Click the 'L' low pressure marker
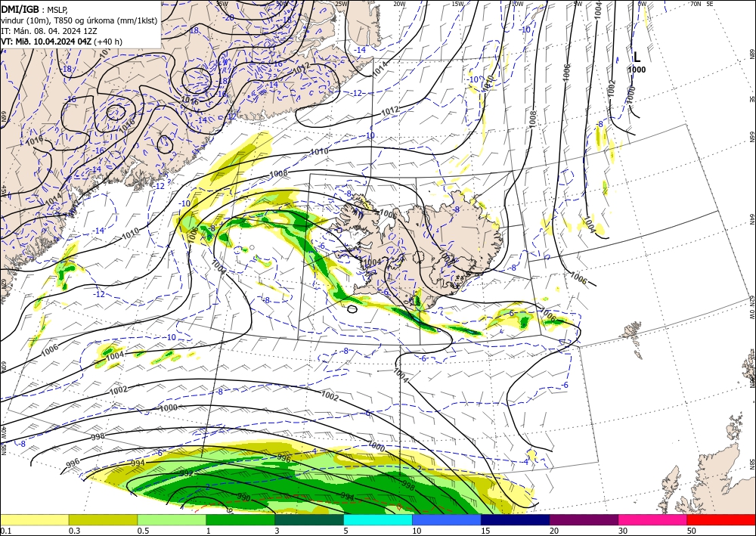Viewport: 756px width, 536px height. [x=637, y=57]
